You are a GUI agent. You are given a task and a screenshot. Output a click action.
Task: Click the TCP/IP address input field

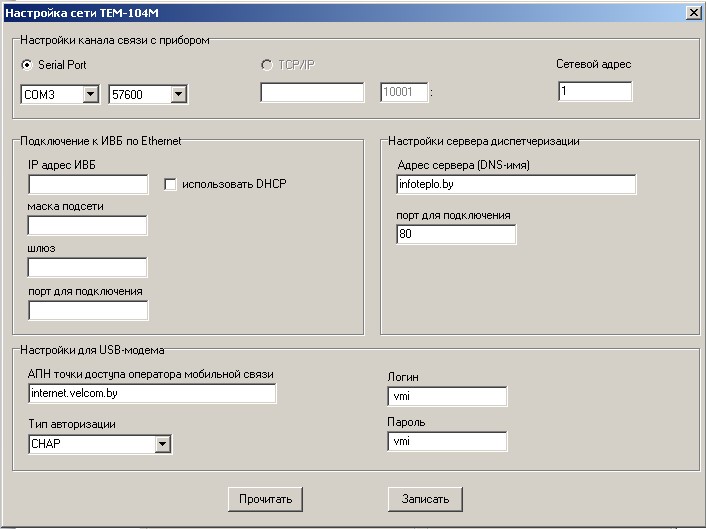tap(312, 92)
